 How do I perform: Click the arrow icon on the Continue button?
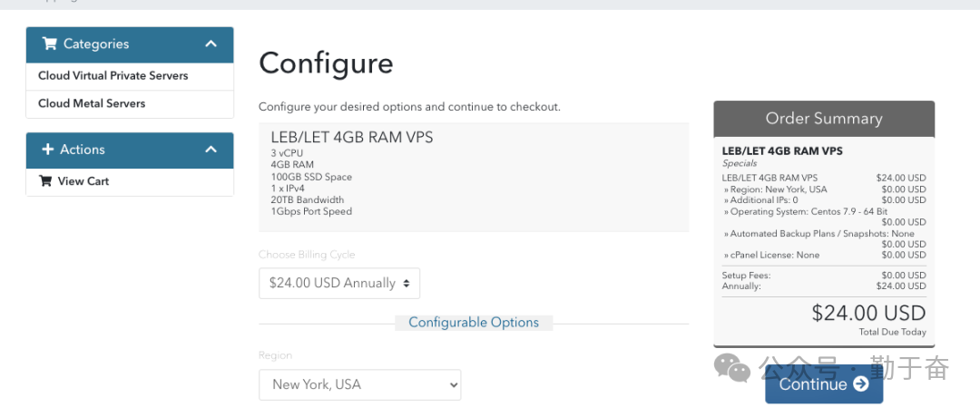coord(861,384)
